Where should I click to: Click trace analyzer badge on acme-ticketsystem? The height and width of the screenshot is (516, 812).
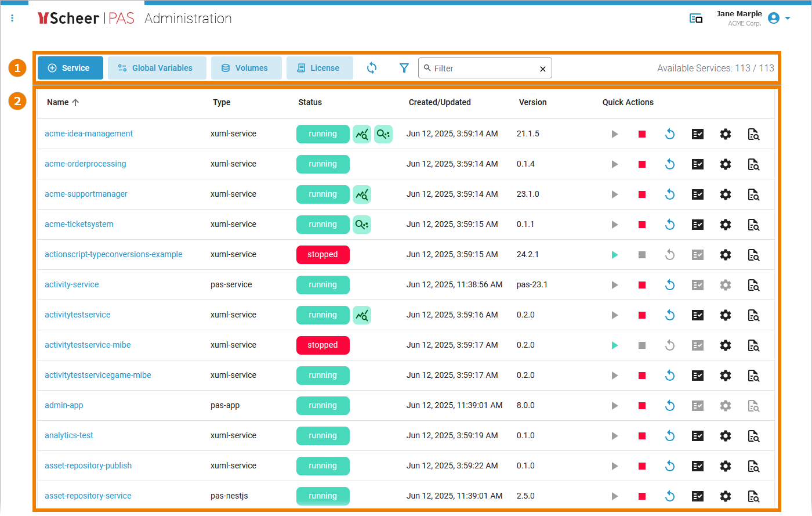(362, 225)
